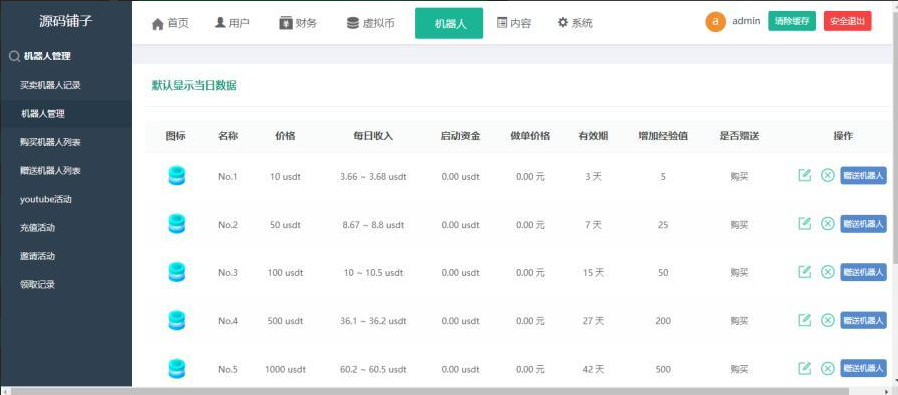Click the 做单价格 column header
This screenshot has width=898, height=395.
click(530, 136)
